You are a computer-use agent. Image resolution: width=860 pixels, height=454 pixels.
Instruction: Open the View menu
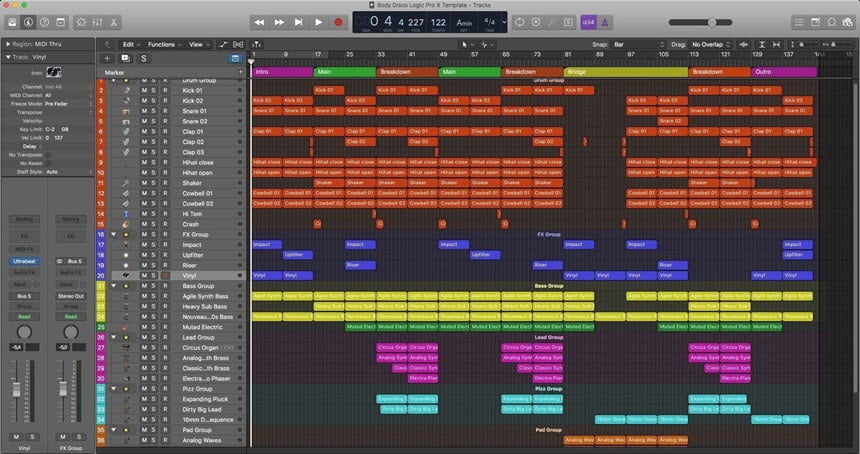tap(198, 44)
